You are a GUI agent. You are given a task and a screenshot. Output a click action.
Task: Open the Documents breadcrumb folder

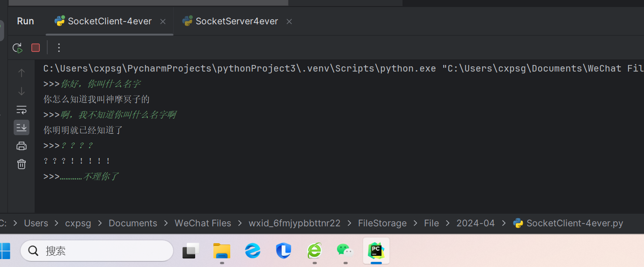[133, 224]
